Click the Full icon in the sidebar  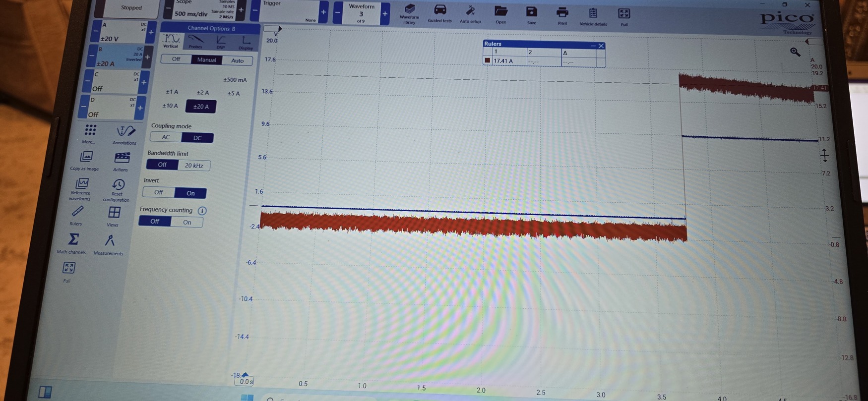[68, 272]
